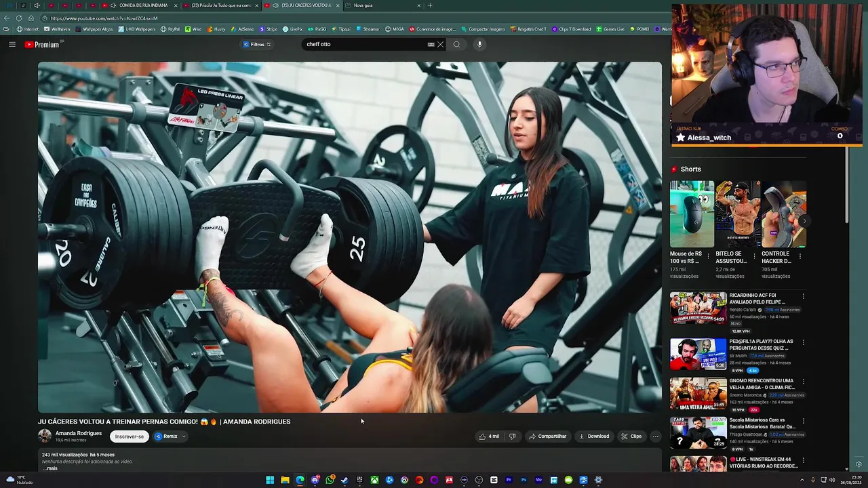Open the RICARDINHO ACF FOI AVALIADO video thumbnail
Screen dimensions: 868x488
click(698, 308)
